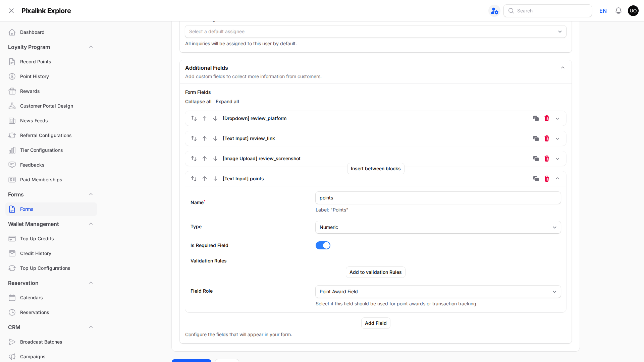
Task: Open user management icon in header
Action: coord(494,11)
